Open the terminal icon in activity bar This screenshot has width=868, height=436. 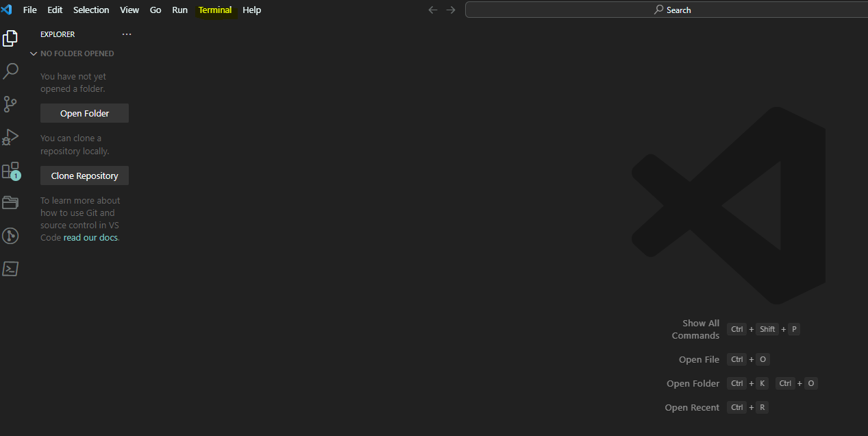pyautogui.click(x=10, y=269)
